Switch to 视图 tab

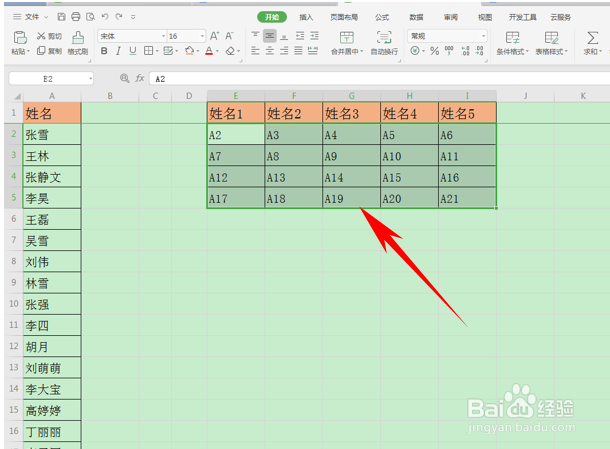point(485,17)
